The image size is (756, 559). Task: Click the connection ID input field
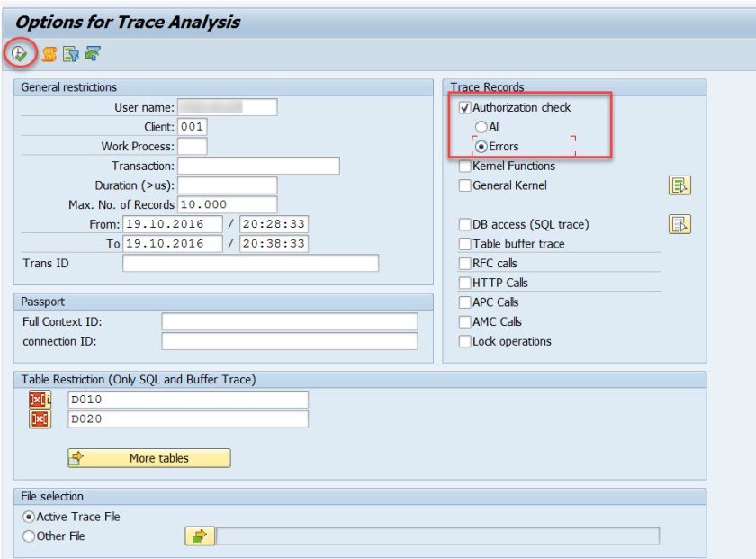pyautogui.click(x=290, y=341)
